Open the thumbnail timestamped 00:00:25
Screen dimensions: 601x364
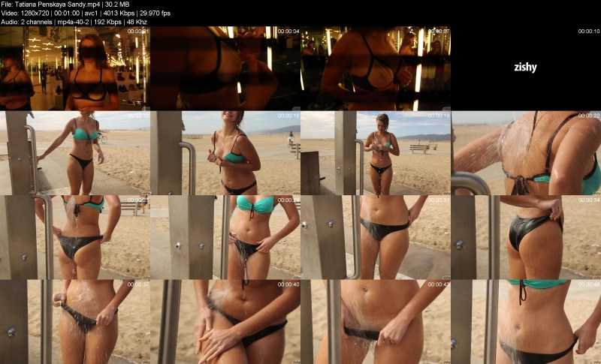pyautogui.click(x=75, y=237)
